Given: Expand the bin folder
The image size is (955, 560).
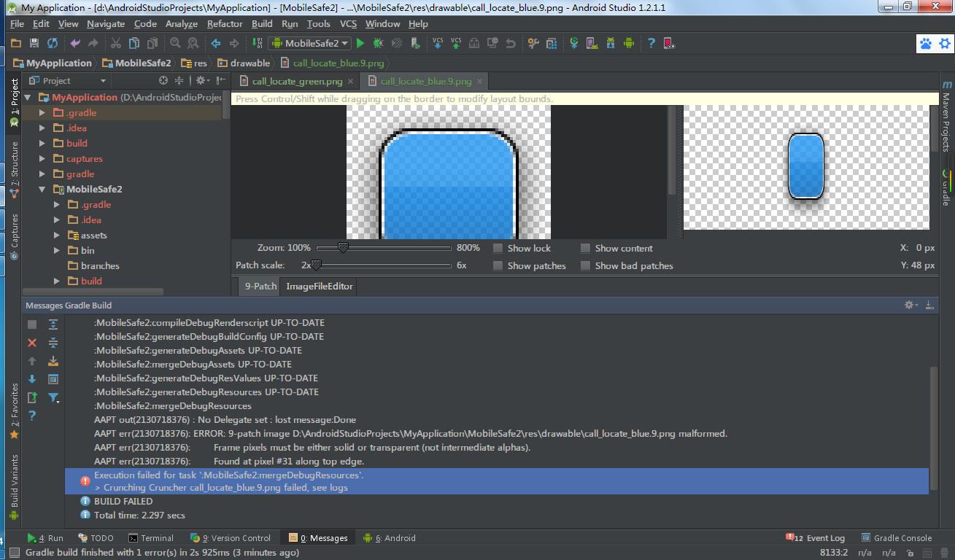Looking at the screenshot, I should [58, 251].
